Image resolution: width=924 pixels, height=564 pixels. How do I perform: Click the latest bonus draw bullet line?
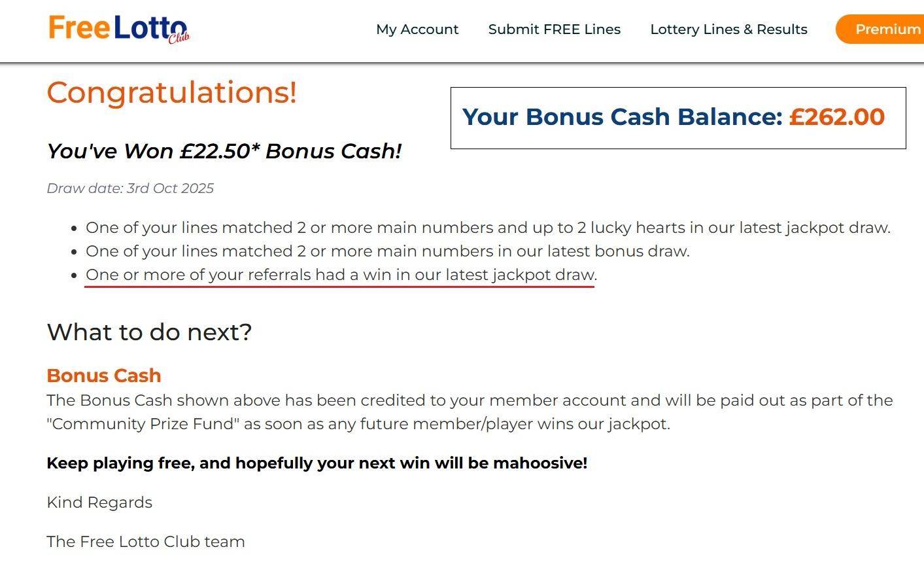click(387, 251)
